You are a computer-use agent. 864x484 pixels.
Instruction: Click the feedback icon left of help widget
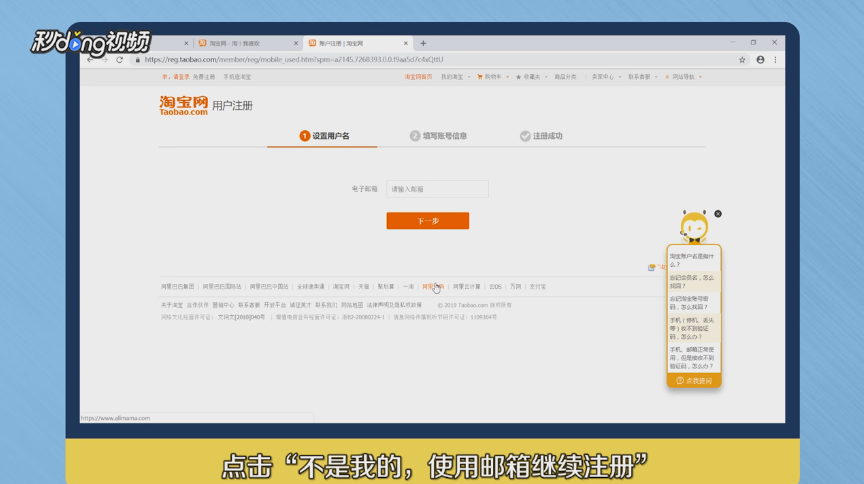coord(651,267)
